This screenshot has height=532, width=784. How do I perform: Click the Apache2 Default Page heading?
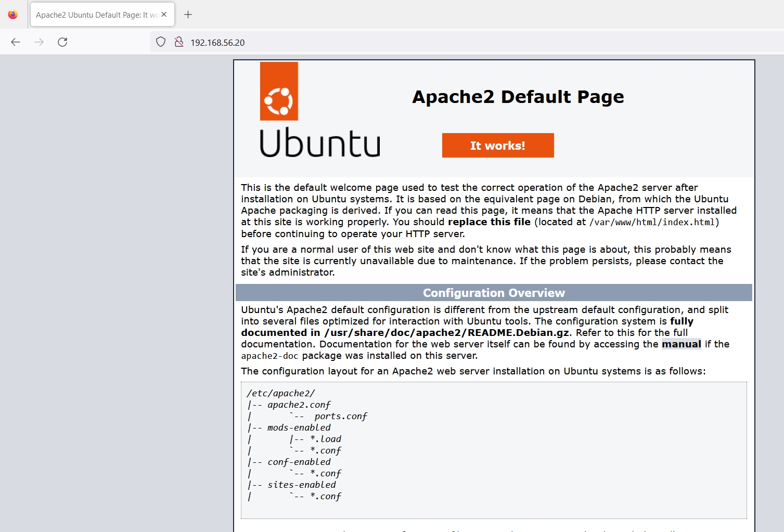click(x=518, y=97)
